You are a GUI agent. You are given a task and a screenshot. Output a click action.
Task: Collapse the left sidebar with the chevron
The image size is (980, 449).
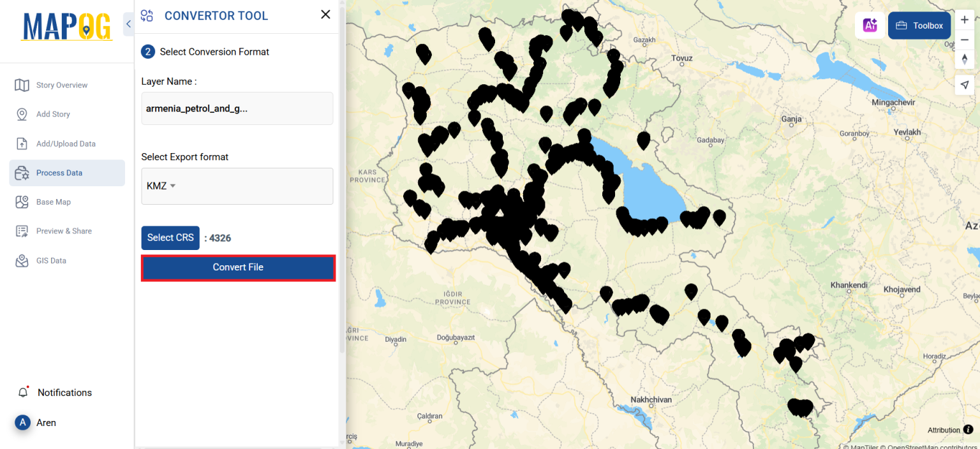[128, 24]
